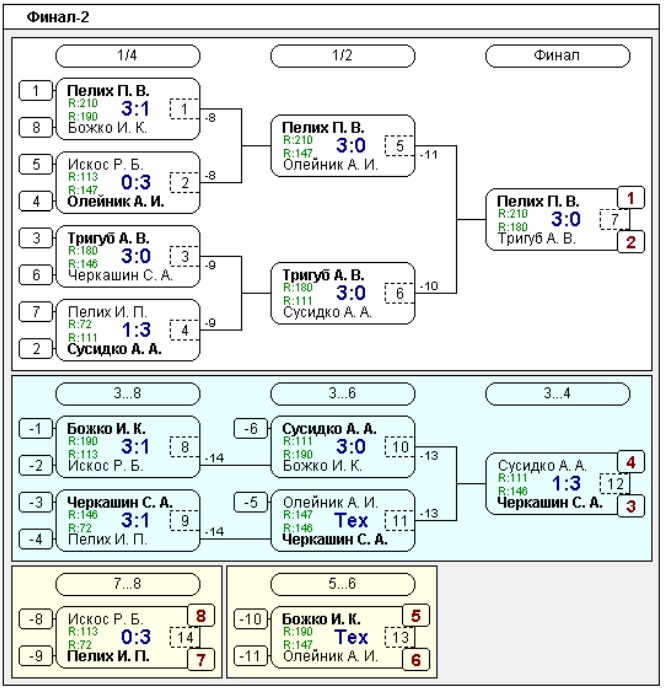
Task: Click red place badge 7 by Пелих И. П.
Action: tap(201, 660)
